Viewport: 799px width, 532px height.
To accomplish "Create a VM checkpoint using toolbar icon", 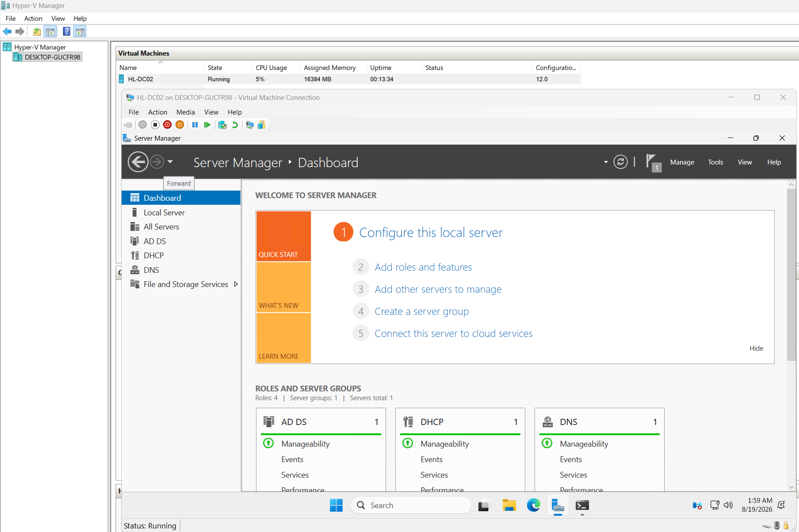I will [x=222, y=125].
